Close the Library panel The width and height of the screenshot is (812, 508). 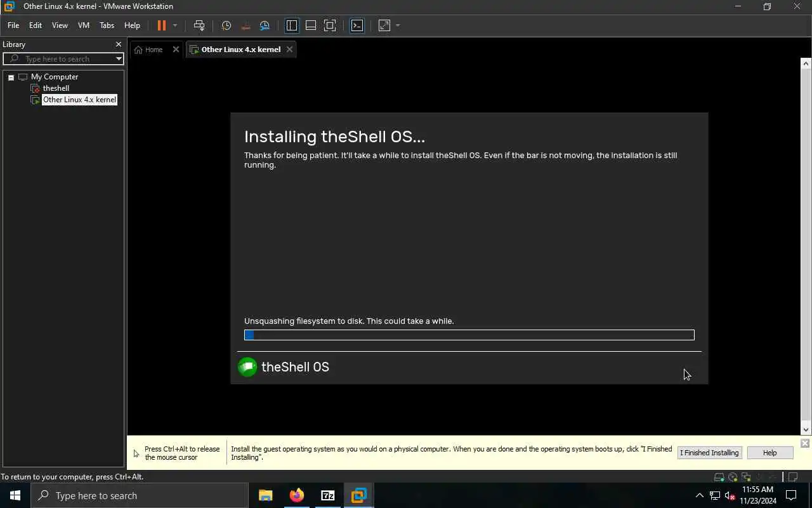[x=118, y=44]
